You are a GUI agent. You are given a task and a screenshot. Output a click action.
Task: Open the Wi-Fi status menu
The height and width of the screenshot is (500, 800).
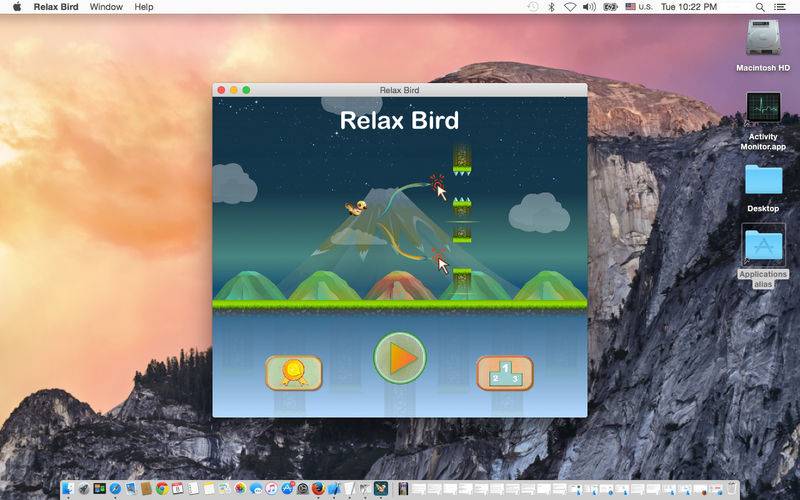[570, 7]
